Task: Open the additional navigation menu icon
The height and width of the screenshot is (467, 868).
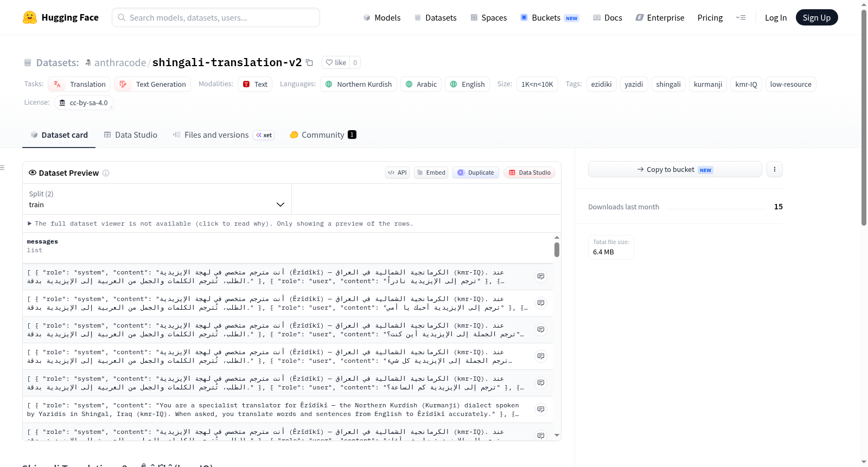Action: tap(741, 17)
